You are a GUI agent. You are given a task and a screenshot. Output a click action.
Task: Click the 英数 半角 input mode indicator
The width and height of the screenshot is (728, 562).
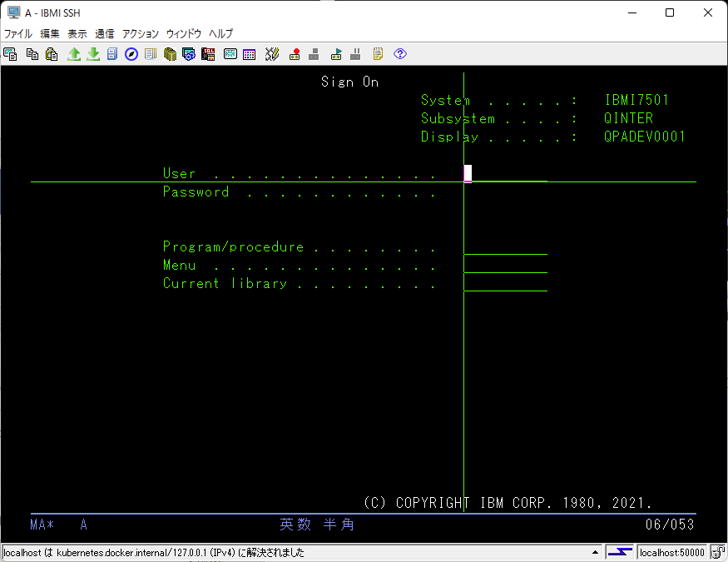(x=317, y=525)
